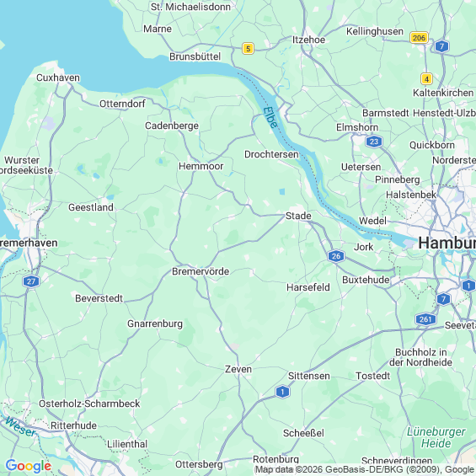Click the A27 shield below Bremerhaven
This screenshot has height=476, width=476.
point(31,281)
